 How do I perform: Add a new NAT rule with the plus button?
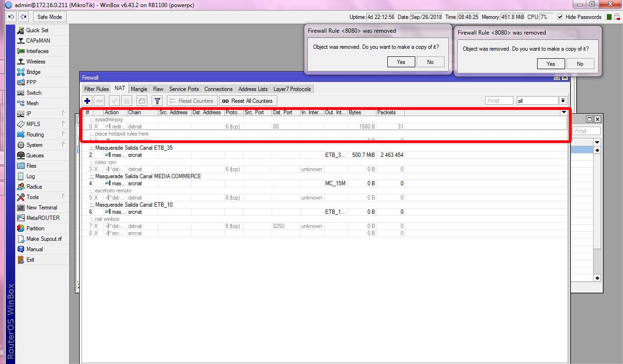(x=87, y=101)
